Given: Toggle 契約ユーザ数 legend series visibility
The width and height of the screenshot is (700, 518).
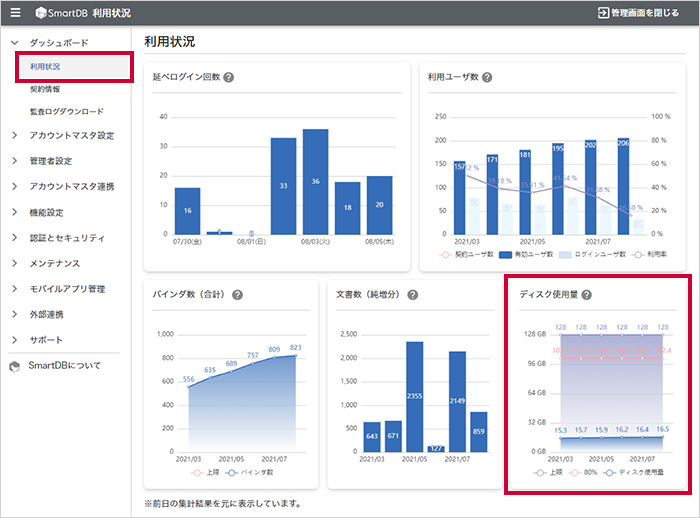Looking at the screenshot, I should [467, 255].
